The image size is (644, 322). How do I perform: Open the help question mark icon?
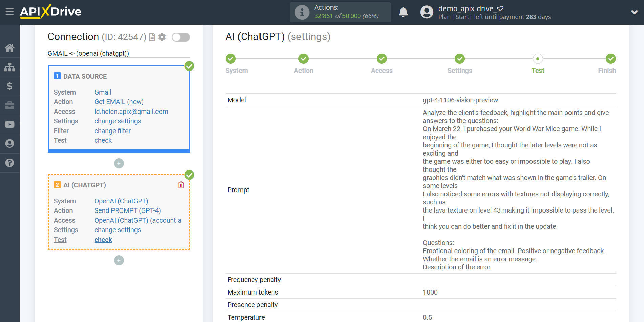point(9,163)
